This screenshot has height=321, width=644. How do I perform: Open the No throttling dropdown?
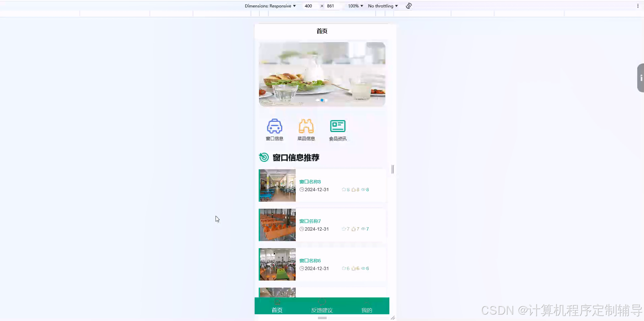pyautogui.click(x=382, y=6)
